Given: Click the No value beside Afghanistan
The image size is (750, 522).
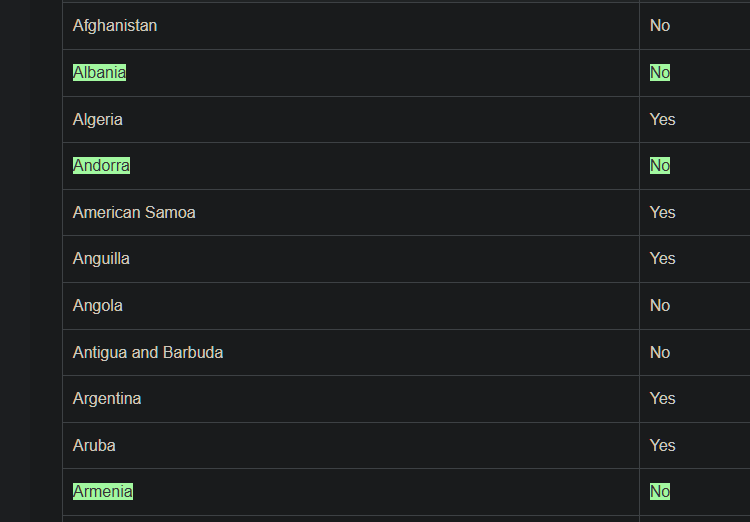Looking at the screenshot, I should 660,26.
